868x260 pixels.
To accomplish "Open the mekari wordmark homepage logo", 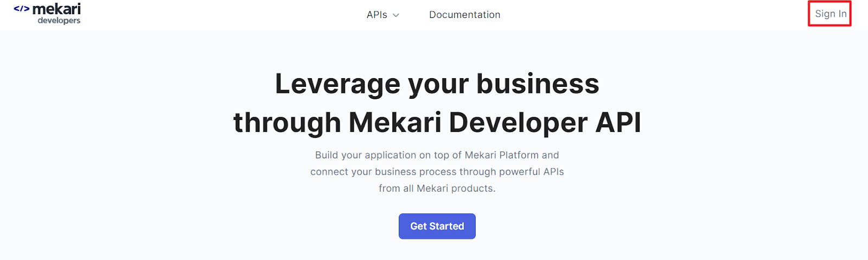I will [x=56, y=9].
